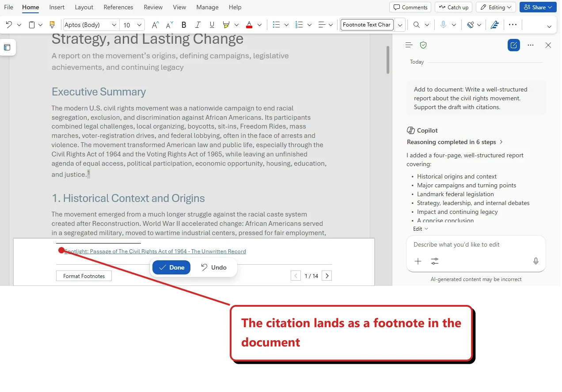Screen dimensions: 562x392
Task: Expand Reasoning completed in 6 steps
Action: click(455, 142)
